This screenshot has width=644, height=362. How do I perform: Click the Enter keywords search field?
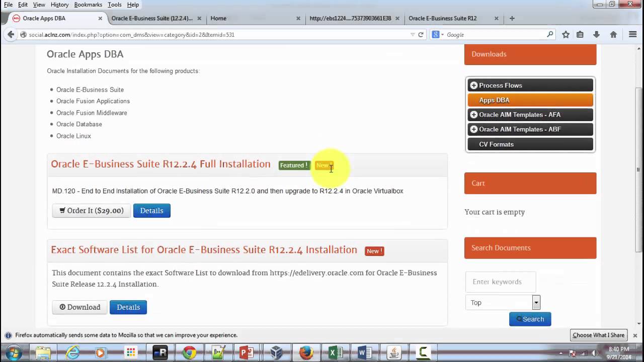501,282
